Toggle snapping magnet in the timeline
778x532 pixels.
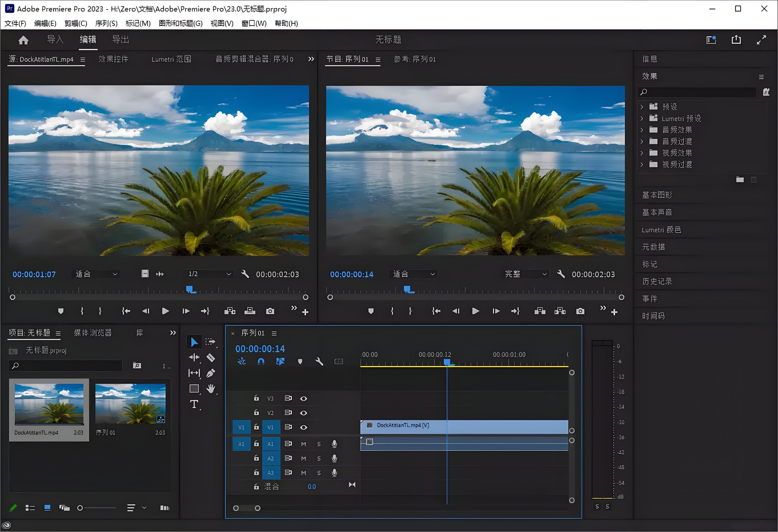(261, 361)
